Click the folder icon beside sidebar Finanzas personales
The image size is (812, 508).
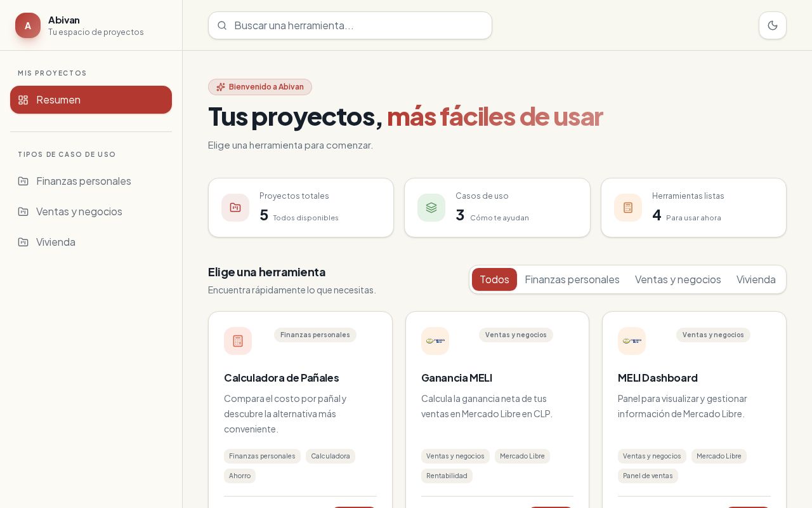point(23,181)
